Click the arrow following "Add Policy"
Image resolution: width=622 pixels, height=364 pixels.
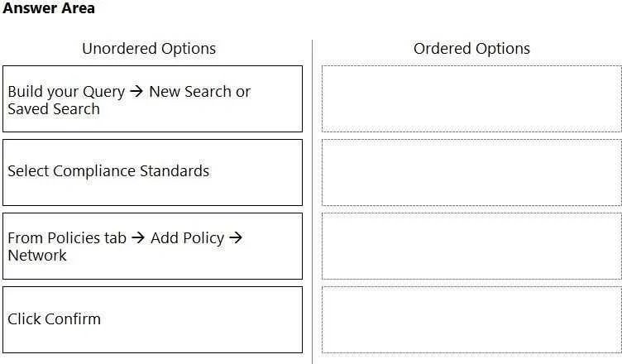(x=236, y=238)
